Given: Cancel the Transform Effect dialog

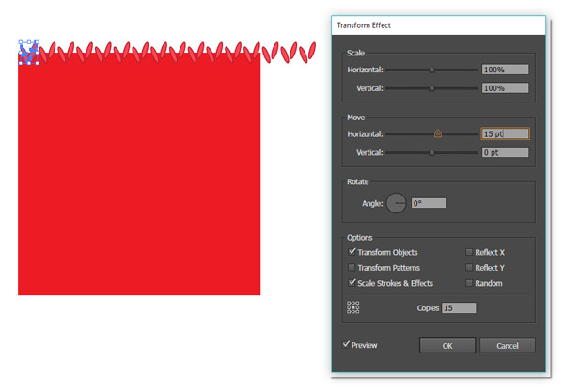Looking at the screenshot, I should (508, 346).
